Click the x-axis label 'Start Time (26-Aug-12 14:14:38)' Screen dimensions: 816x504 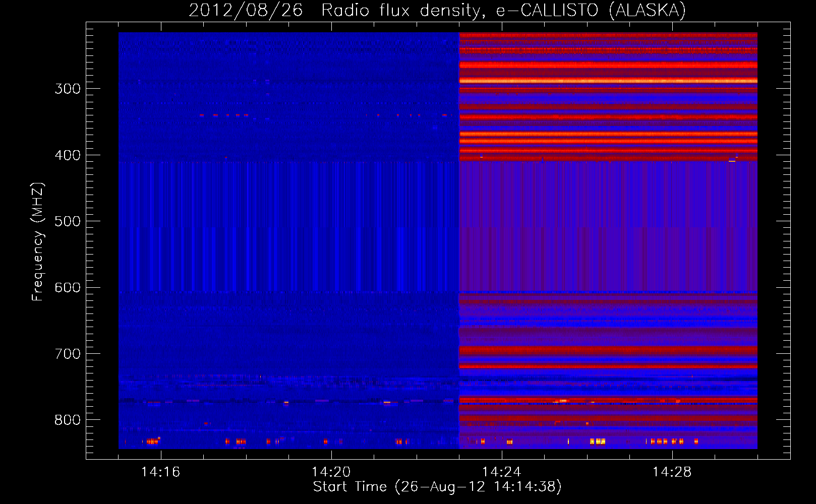tap(437, 487)
